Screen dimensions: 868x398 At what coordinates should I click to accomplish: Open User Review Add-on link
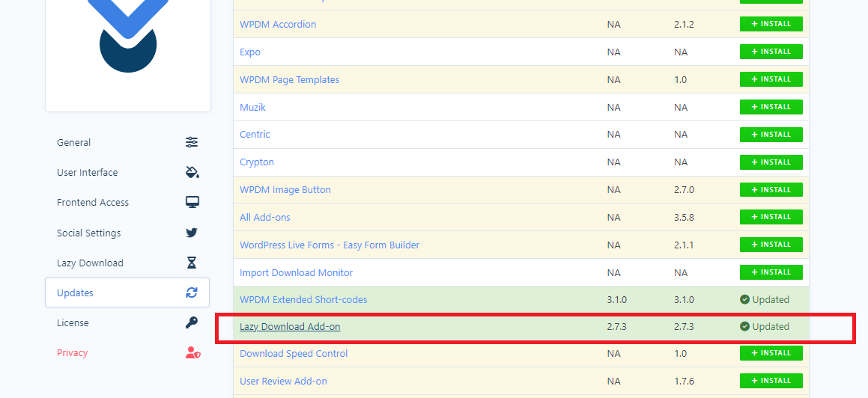[x=283, y=382]
